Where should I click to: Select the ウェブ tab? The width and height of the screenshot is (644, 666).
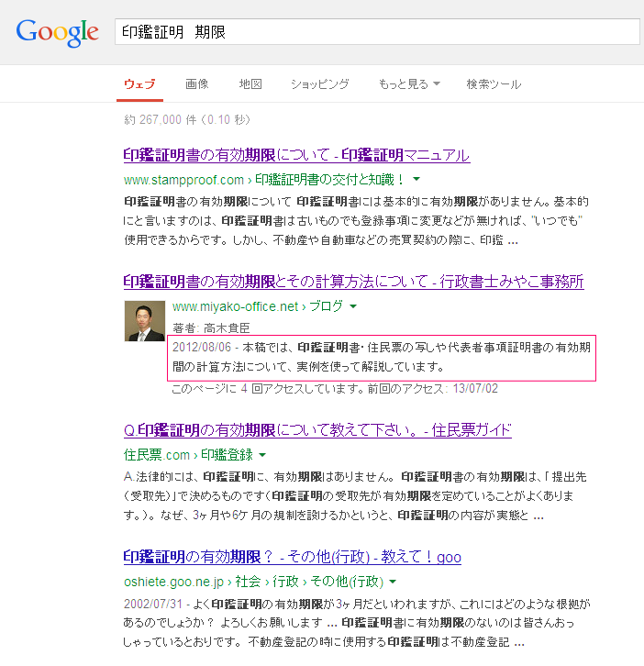pos(139,84)
